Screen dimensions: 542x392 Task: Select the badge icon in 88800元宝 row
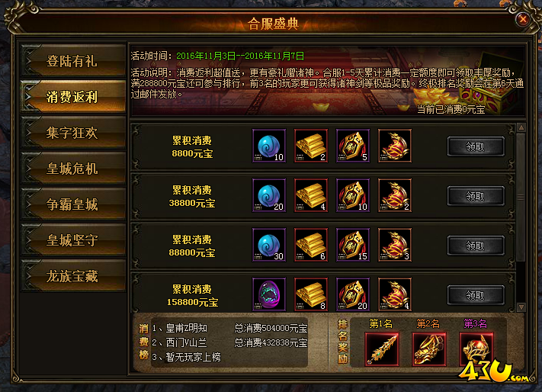(353, 244)
